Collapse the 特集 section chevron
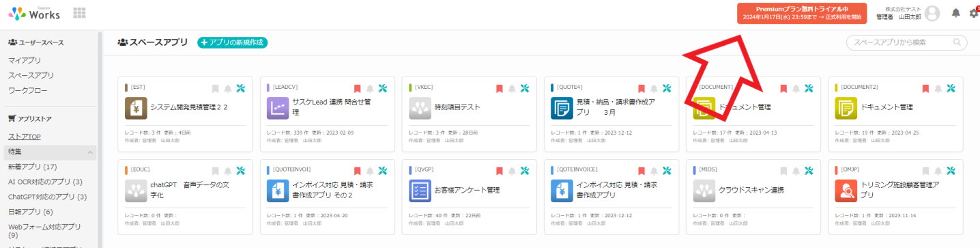980x248 pixels. click(x=90, y=152)
